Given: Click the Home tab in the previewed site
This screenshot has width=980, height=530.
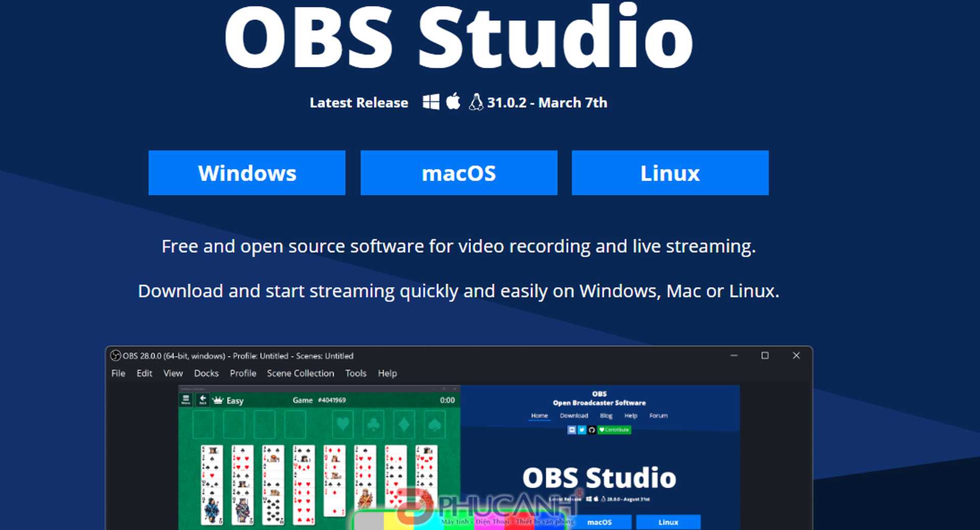Looking at the screenshot, I should click(539, 416).
